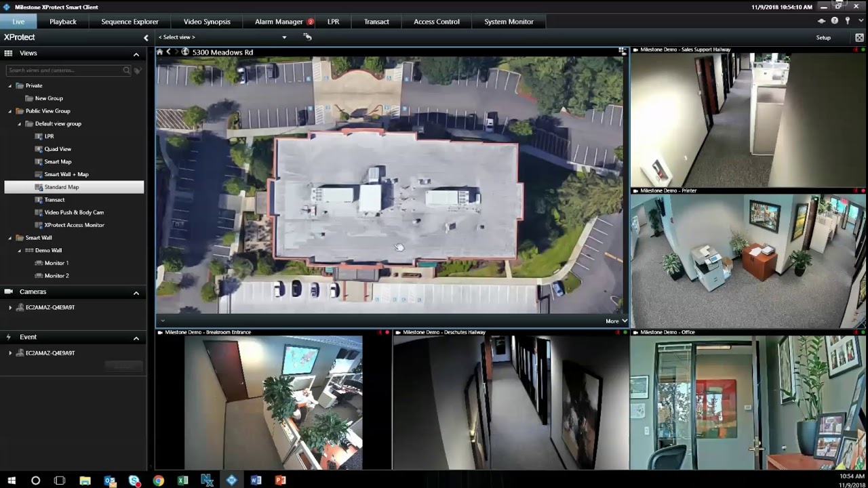
Task: Open Google Chrome from the taskbar
Action: [158, 481]
